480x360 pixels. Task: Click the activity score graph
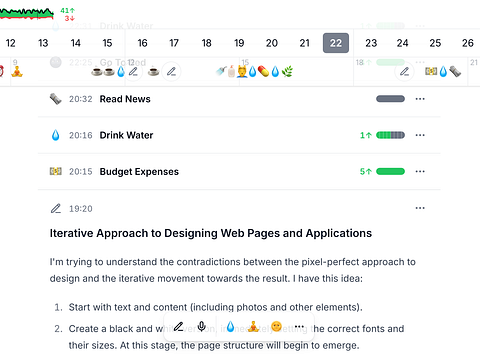(x=27, y=13)
